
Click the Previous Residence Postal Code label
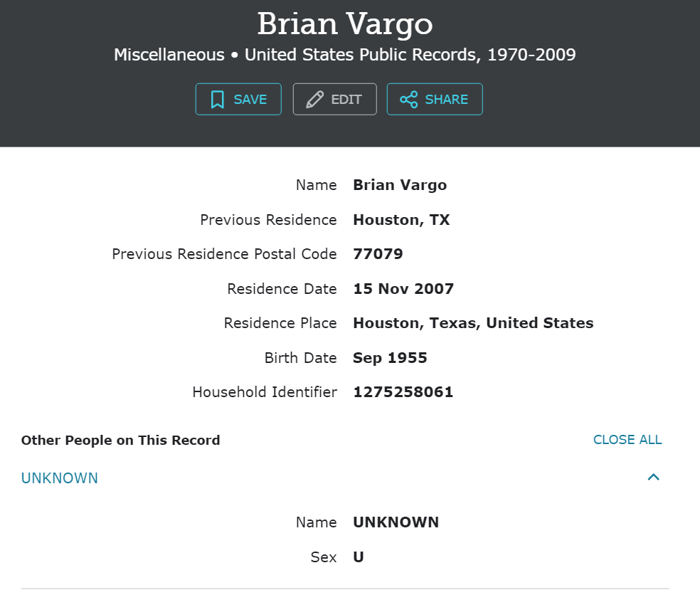click(x=224, y=254)
